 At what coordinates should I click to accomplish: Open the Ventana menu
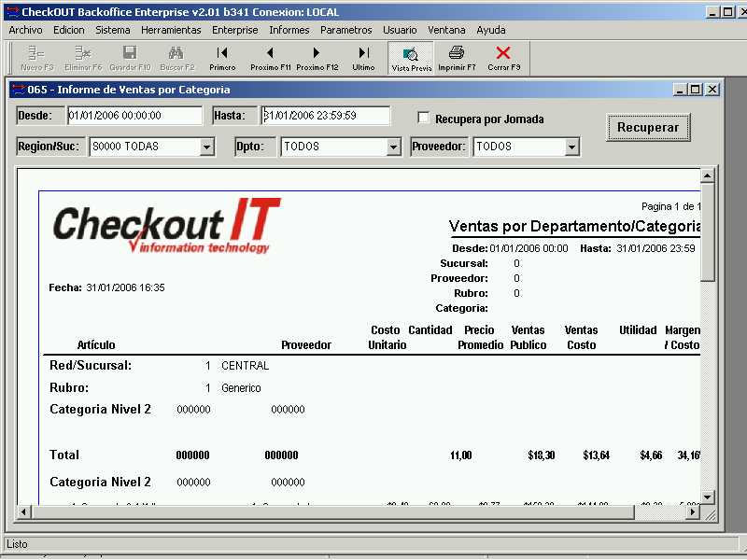click(x=446, y=30)
